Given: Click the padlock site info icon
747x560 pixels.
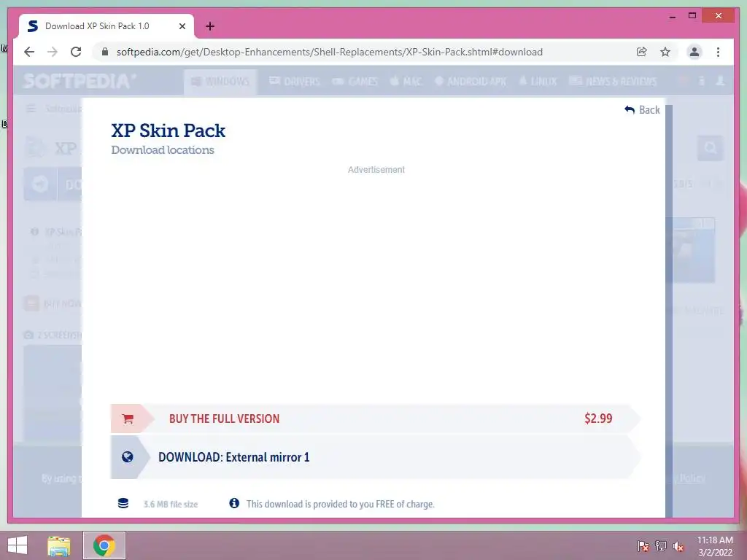Looking at the screenshot, I should tap(105, 52).
